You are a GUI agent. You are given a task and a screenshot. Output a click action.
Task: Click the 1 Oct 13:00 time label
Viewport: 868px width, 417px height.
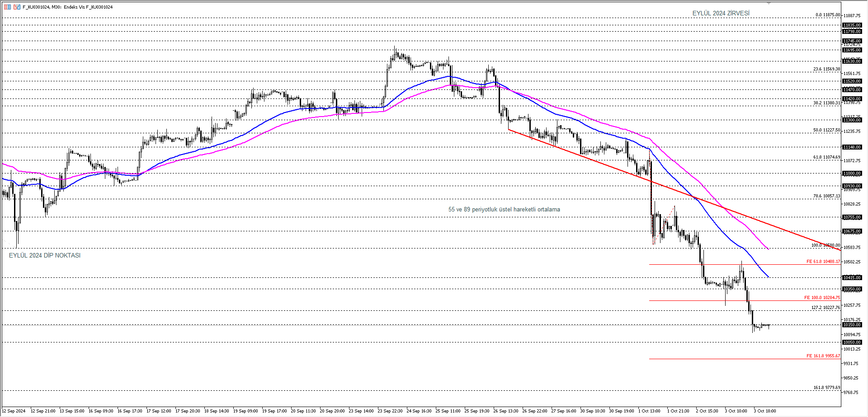[650, 411]
